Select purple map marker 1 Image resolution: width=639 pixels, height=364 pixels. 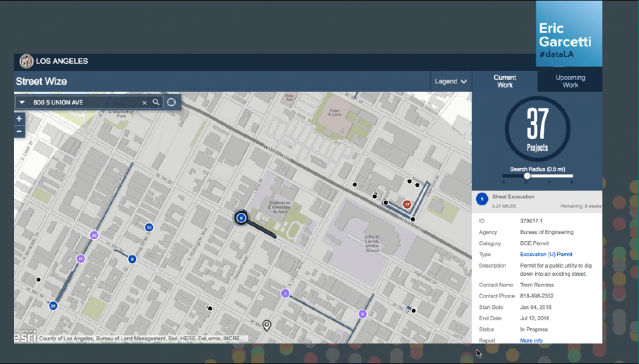[x=285, y=293]
